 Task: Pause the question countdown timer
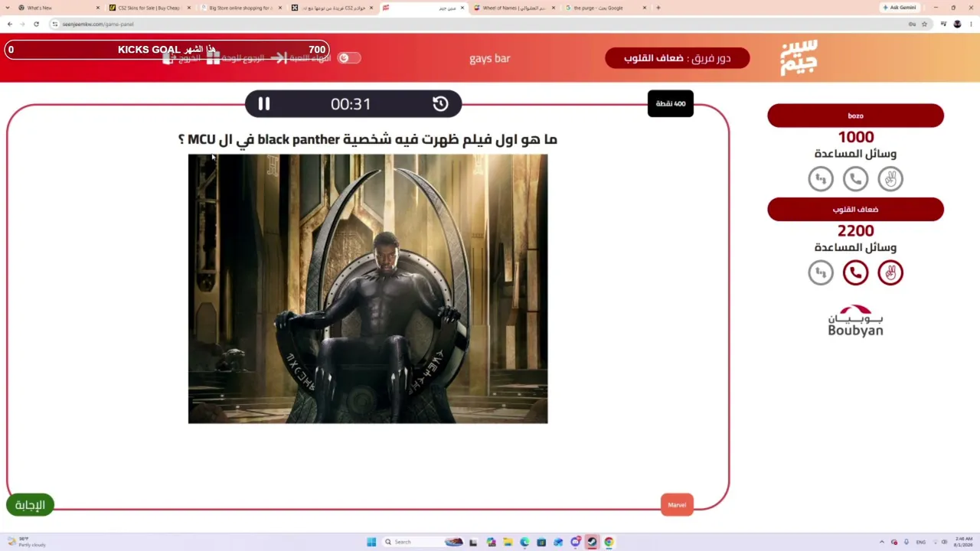(x=264, y=104)
